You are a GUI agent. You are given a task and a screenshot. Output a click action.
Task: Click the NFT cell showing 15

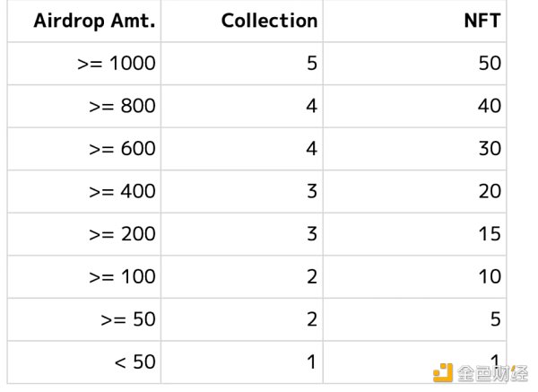[x=489, y=234]
